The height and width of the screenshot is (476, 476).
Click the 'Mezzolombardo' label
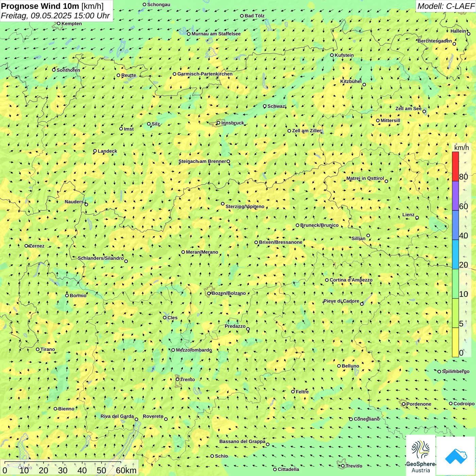(x=194, y=350)
